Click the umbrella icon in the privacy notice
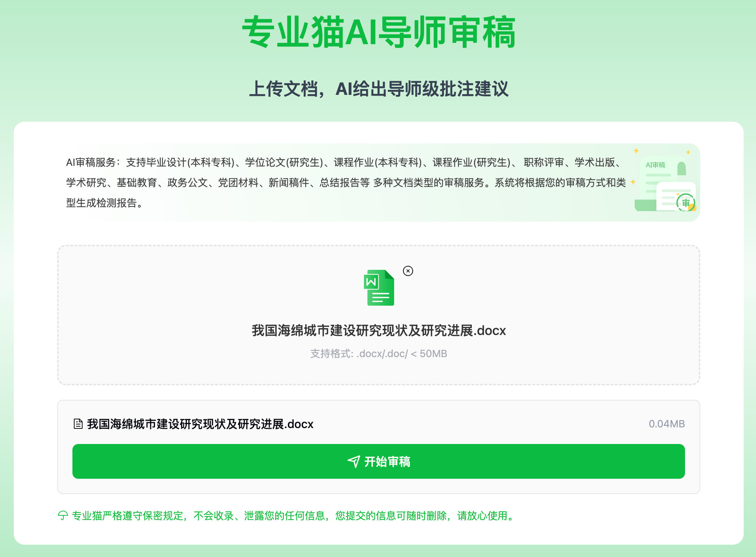 coord(63,515)
